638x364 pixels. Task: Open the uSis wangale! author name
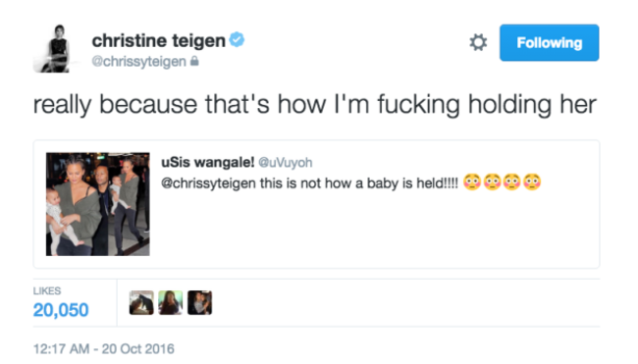coord(207,162)
